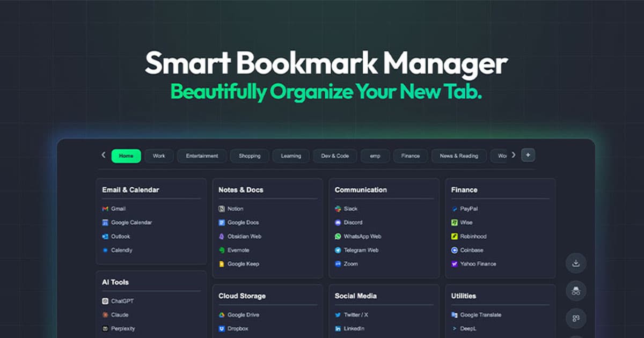Toggle the incognito mode round button

(576, 291)
